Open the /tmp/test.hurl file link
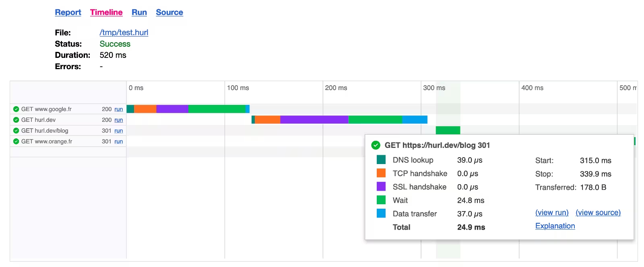 [124, 33]
